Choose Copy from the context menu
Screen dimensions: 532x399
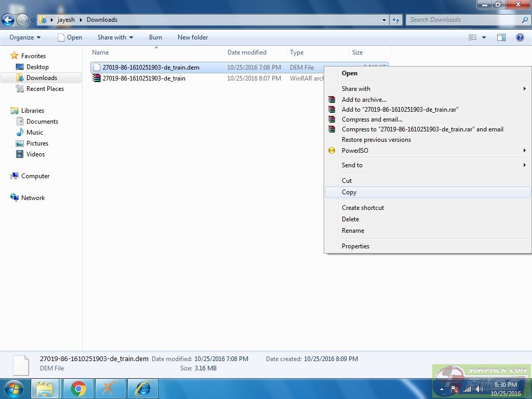point(349,192)
